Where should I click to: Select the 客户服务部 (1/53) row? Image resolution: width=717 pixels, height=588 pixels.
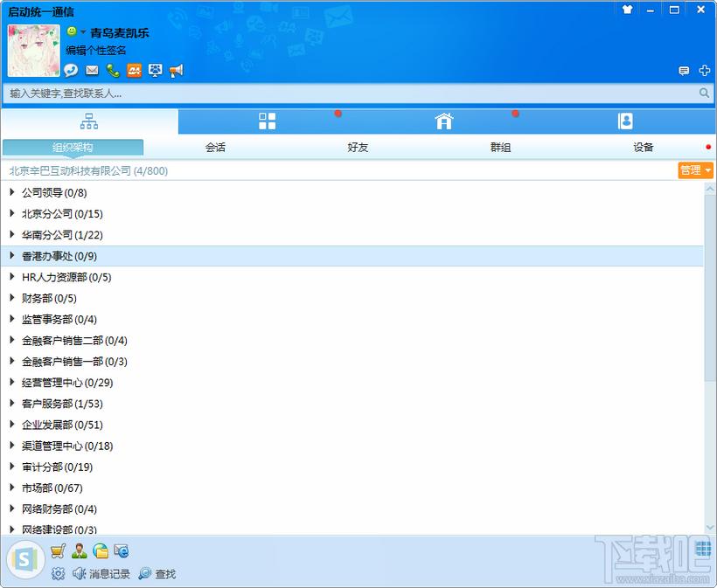click(352, 404)
